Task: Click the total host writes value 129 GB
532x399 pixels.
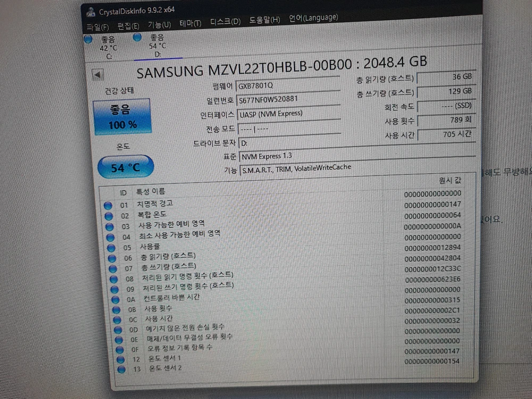Action: (x=446, y=92)
